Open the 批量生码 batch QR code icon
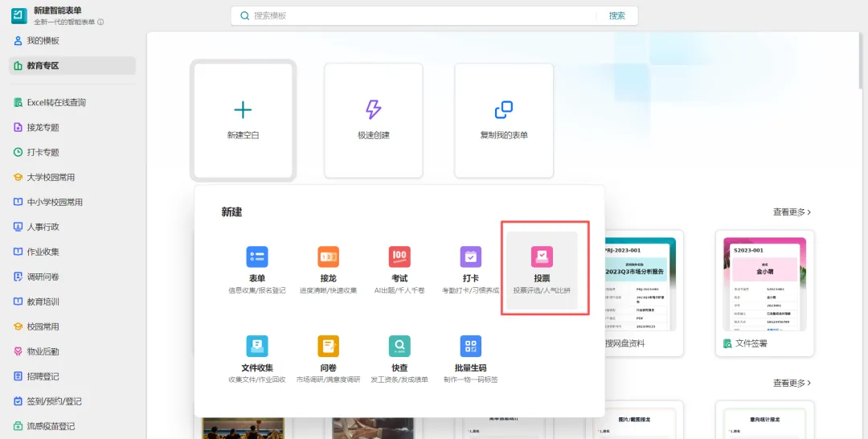This screenshot has height=439, width=868. pyautogui.click(x=470, y=346)
